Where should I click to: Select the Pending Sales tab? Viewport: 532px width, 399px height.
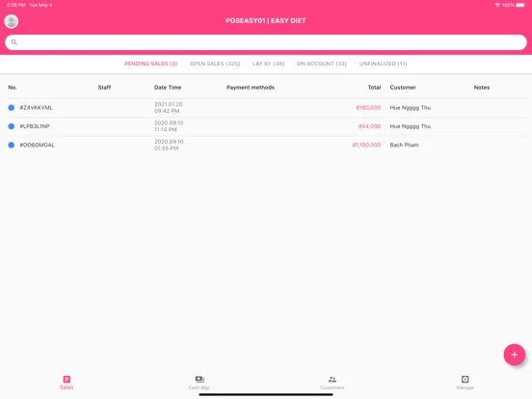[x=151, y=64]
